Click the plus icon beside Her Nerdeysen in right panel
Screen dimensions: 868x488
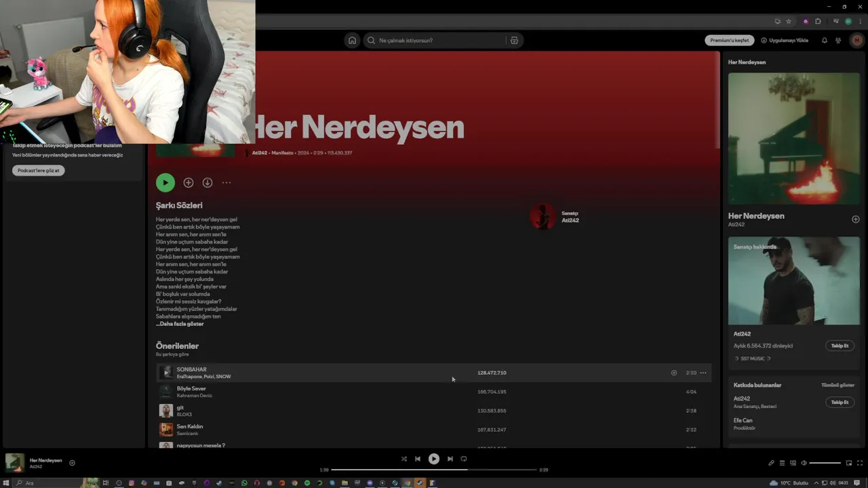[x=855, y=219]
